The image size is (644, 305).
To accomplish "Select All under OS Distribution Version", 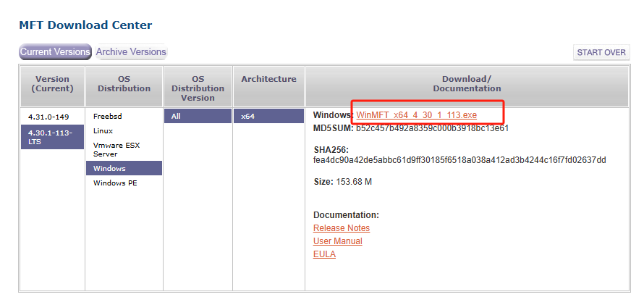I will pos(198,117).
